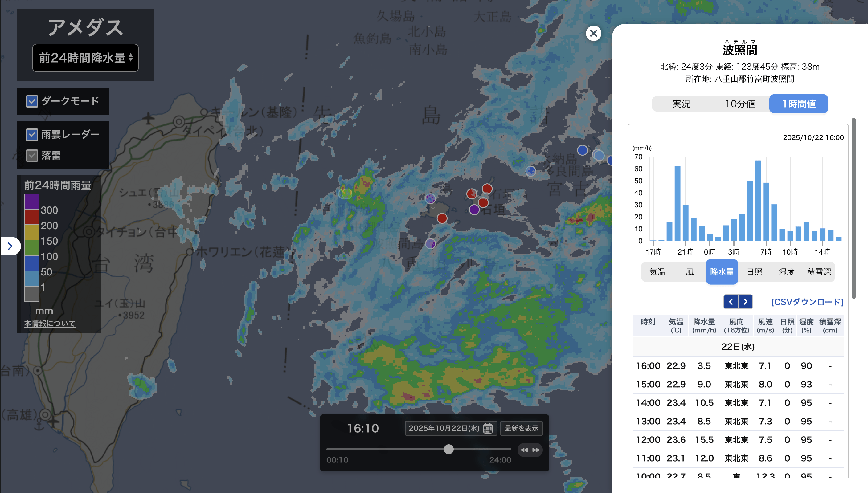Open the 本情報について link

49,323
